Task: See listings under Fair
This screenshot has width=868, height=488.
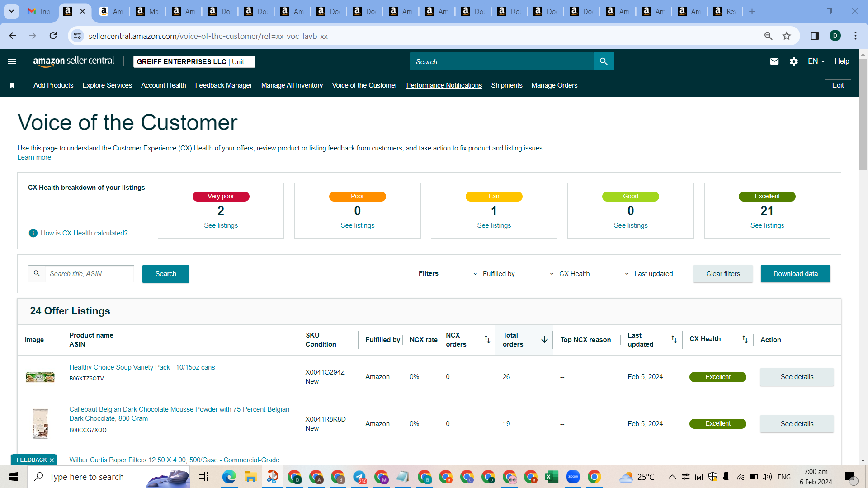Action: [494, 225]
